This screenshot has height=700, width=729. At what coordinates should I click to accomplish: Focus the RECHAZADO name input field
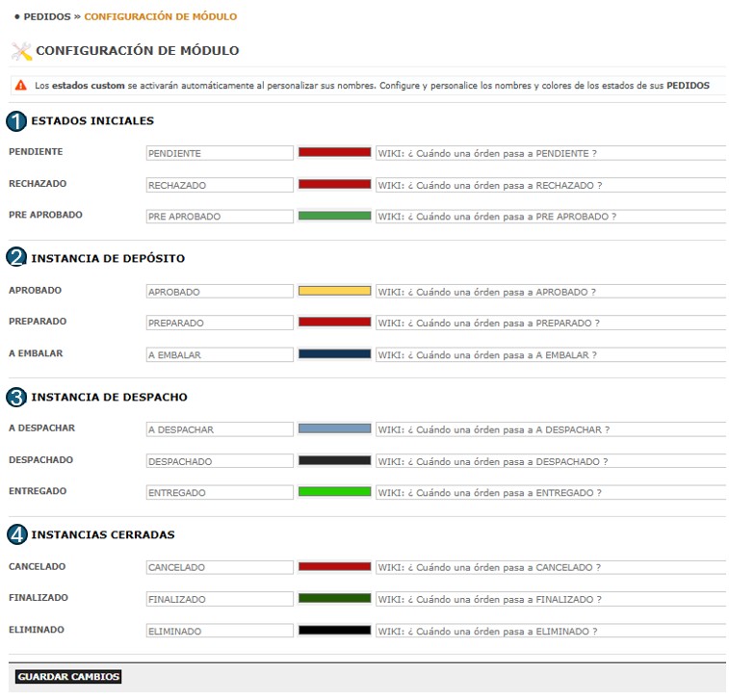click(219, 185)
